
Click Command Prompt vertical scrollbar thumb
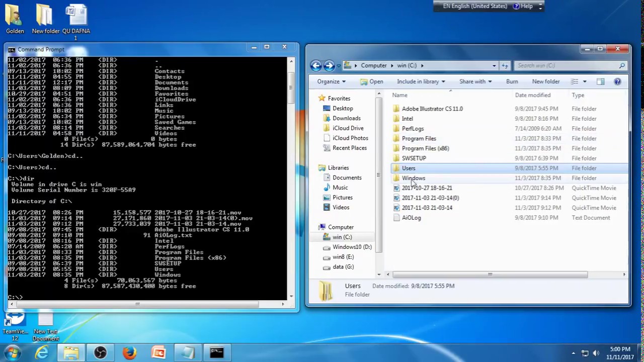[x=290, y=87]
